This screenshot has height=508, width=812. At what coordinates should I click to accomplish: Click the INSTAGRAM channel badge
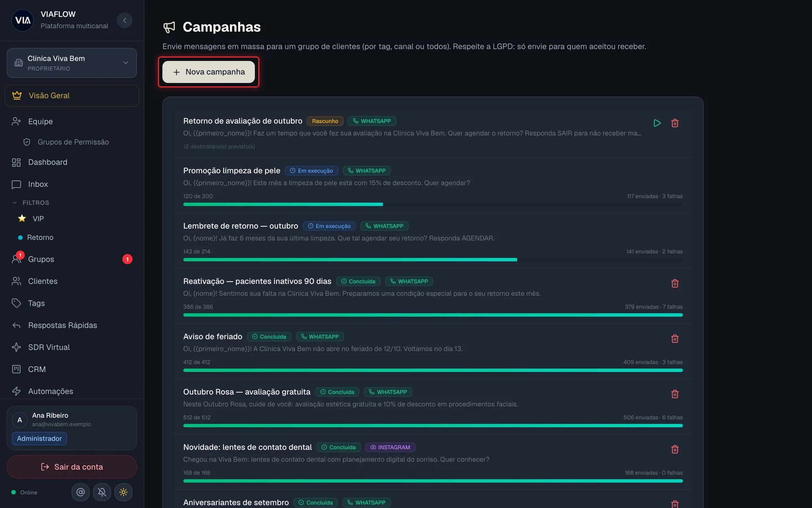point(390,447)
